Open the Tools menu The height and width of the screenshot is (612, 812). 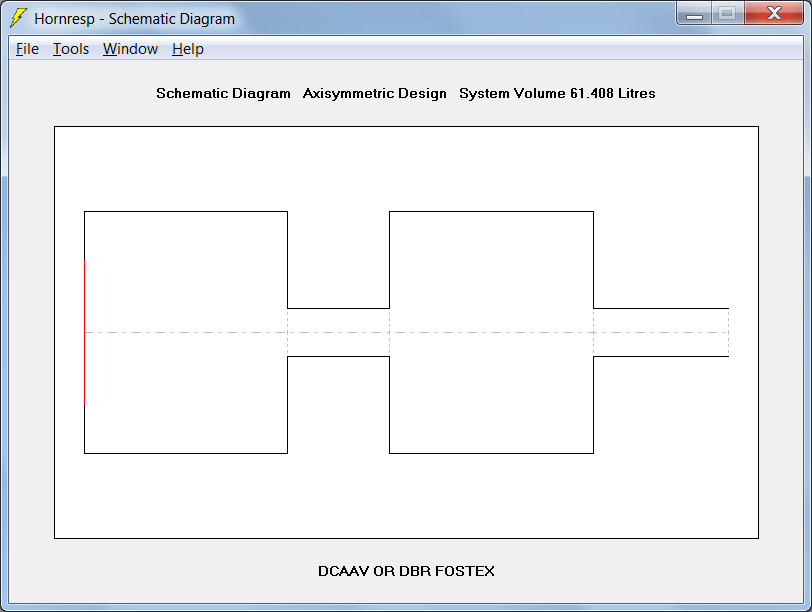pyautogui.click(x=71, y=49)
